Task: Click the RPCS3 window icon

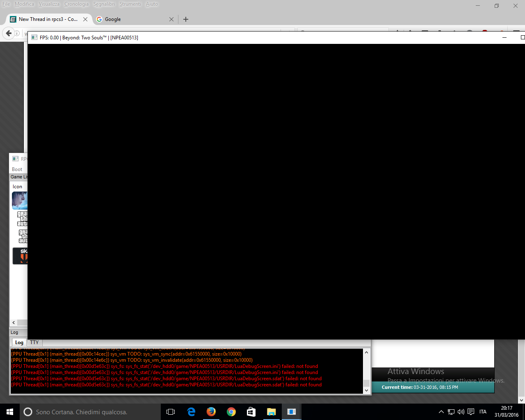Action: click(16, 159)
